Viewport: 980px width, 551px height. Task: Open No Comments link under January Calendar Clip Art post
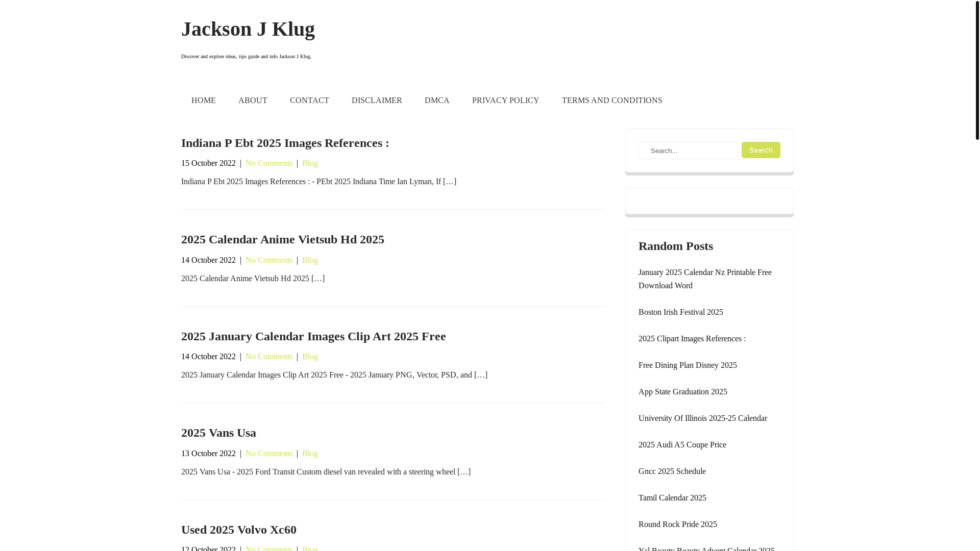(x=269, y=357)
